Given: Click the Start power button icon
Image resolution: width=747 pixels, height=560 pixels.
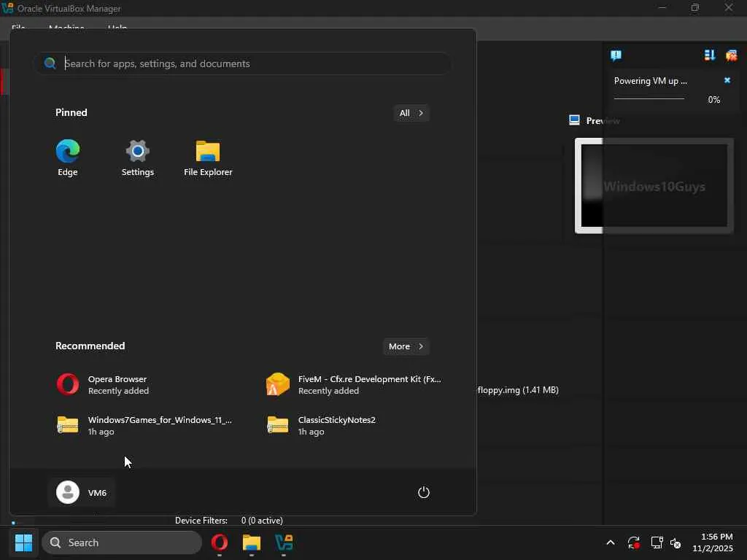Looking at the screenshot, I should [x=423, y=493].
